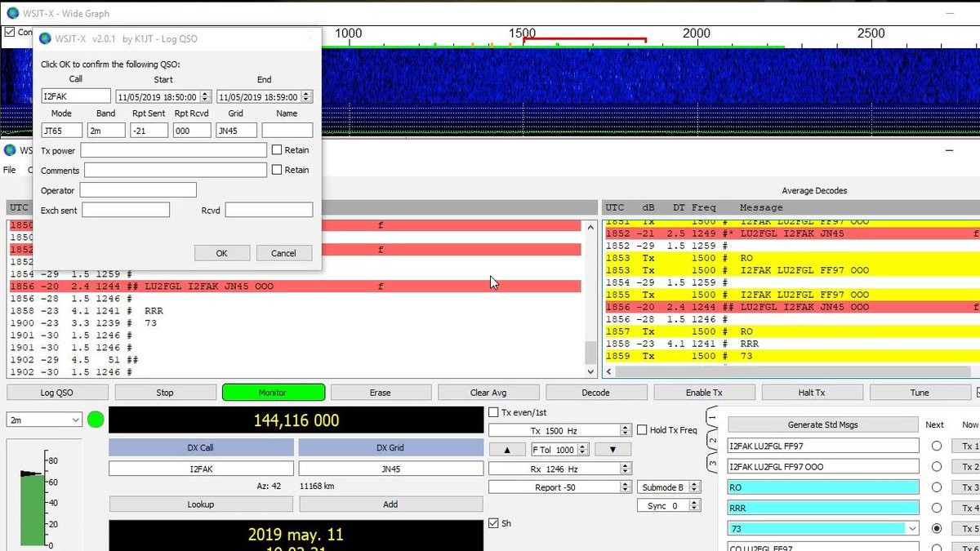This screenshot has height=551, width=980.
Task: Edit the Rpt Rcvd field showing 000
Action: click(x=192, y=130)
